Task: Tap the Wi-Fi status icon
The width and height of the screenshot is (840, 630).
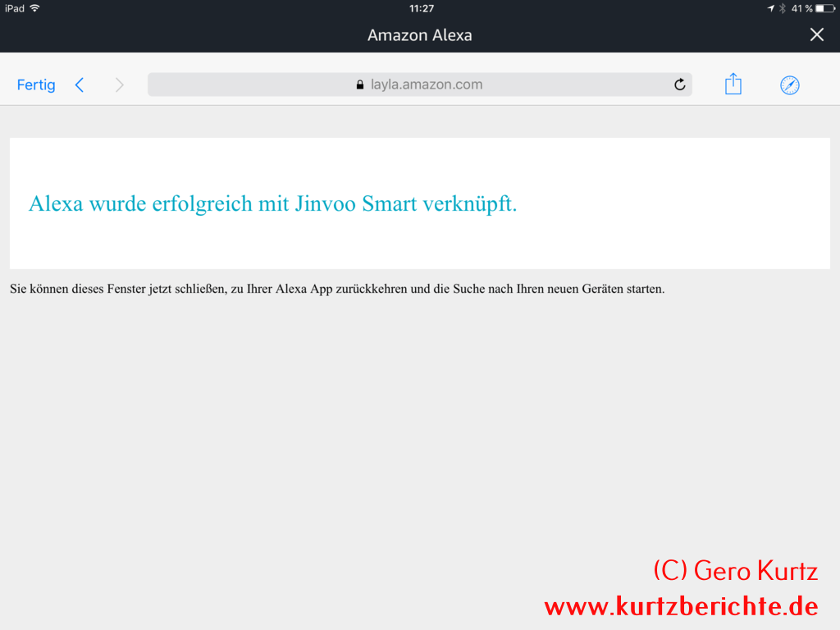Action: click(34, 8)
